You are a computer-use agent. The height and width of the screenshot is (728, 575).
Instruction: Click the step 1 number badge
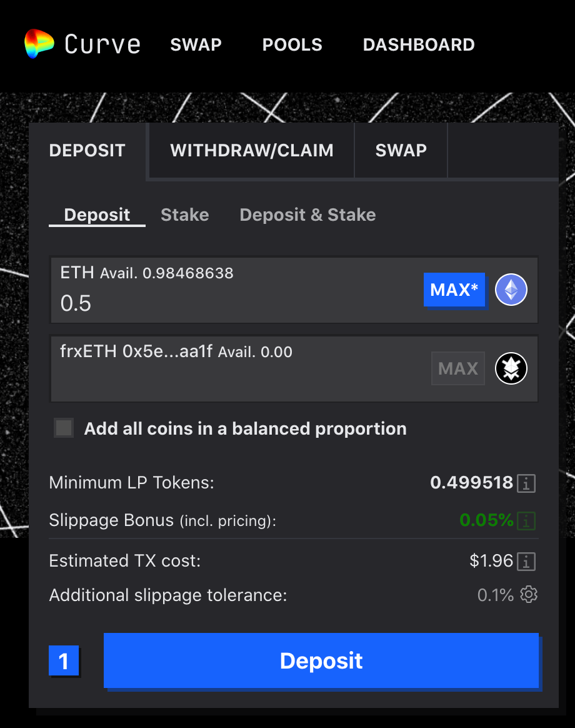(64, 660)
